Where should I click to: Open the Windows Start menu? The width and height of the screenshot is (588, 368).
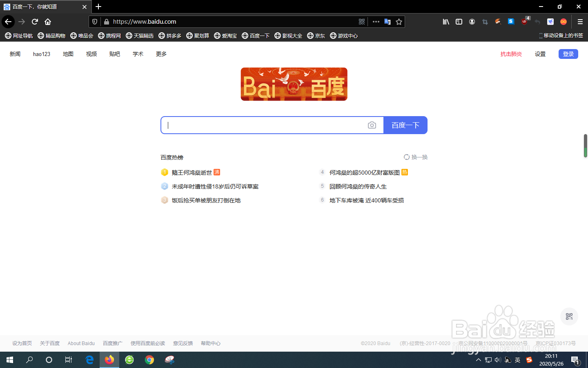[10, 360]
